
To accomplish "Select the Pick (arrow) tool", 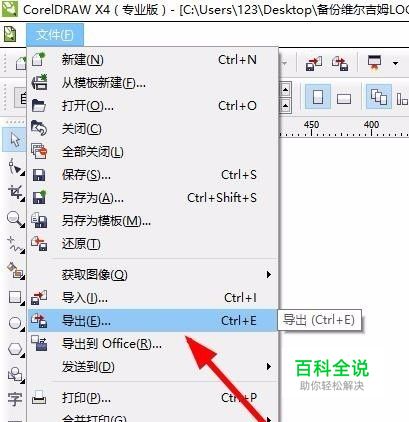I will (15, 140).
